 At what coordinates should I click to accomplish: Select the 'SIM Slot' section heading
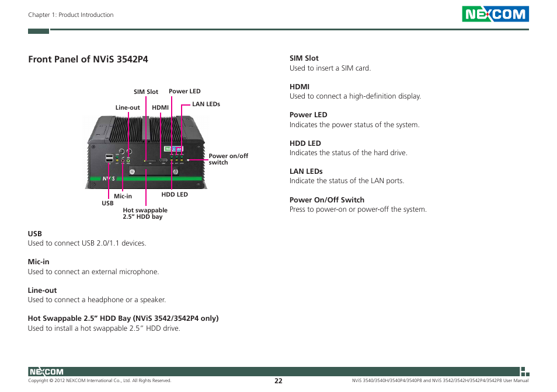304,58
